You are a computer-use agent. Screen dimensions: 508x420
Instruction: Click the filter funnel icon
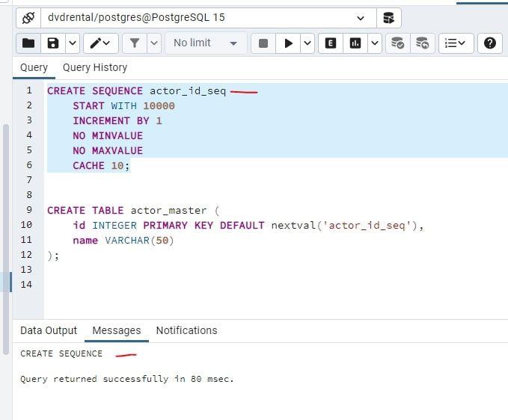click(135, 43)
